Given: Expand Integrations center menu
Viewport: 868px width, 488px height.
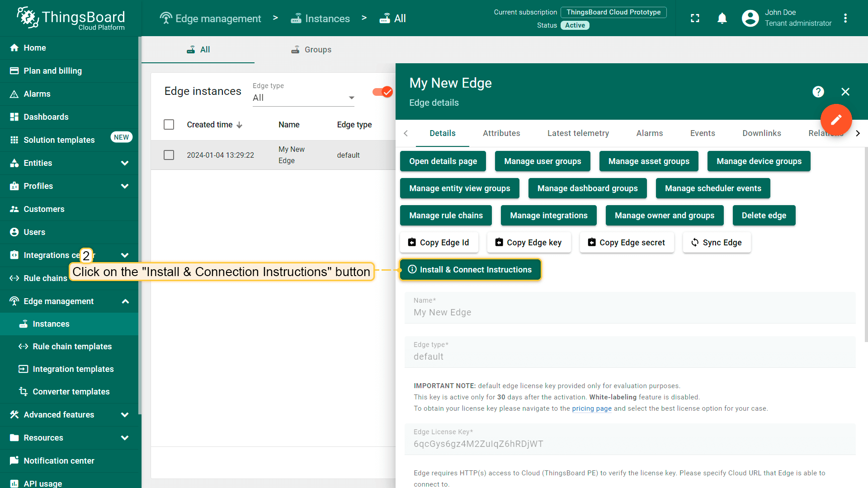Looking at the screenshot, I should (x=69, y=255).
